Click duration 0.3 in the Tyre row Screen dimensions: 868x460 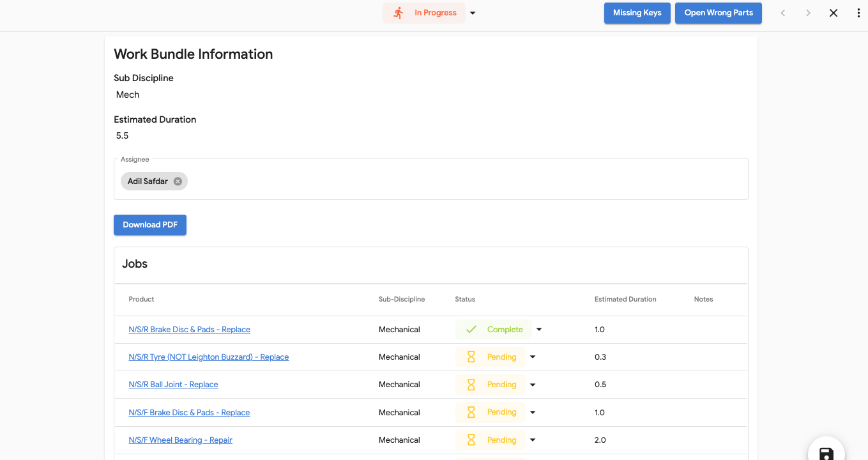(600, 357)
